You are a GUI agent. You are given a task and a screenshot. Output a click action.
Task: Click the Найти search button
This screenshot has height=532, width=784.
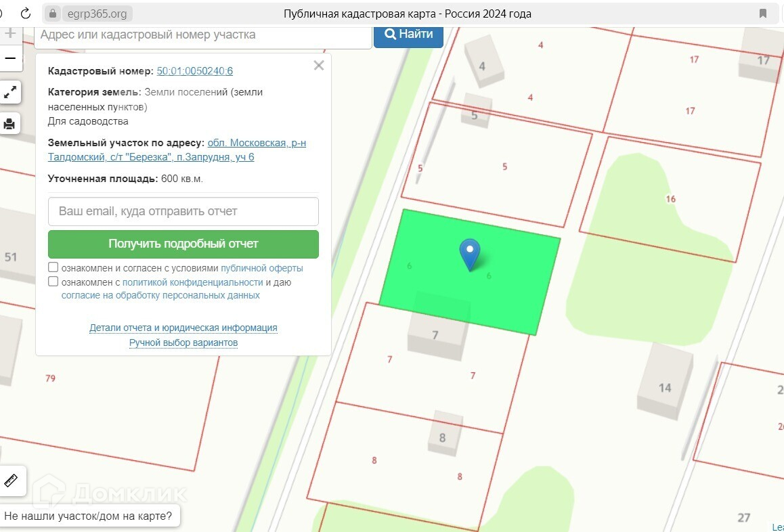[x=408, y=35]
